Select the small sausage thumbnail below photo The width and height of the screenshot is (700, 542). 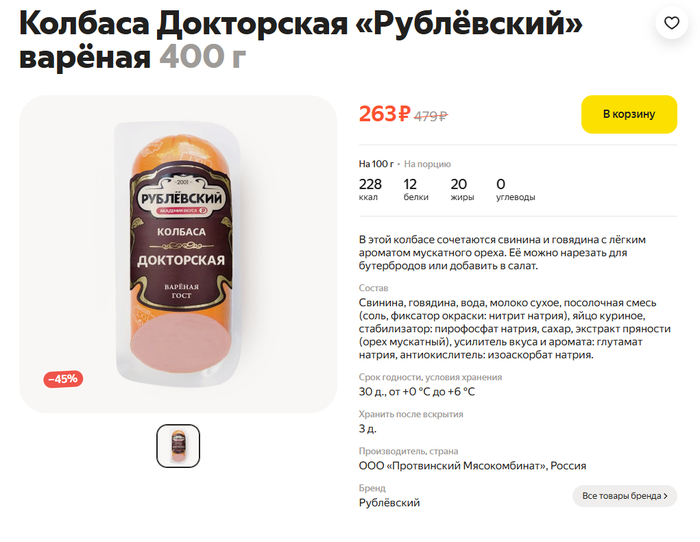178,446
